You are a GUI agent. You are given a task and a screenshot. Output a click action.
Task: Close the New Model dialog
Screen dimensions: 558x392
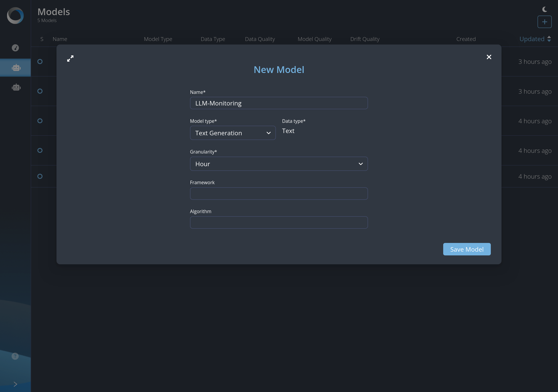click(x=489, y=57)
